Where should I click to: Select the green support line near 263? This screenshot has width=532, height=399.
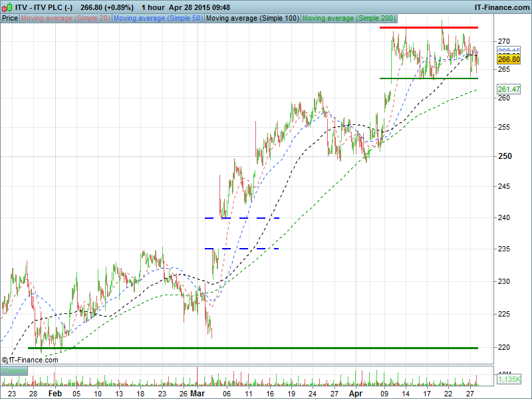(429, 78)
